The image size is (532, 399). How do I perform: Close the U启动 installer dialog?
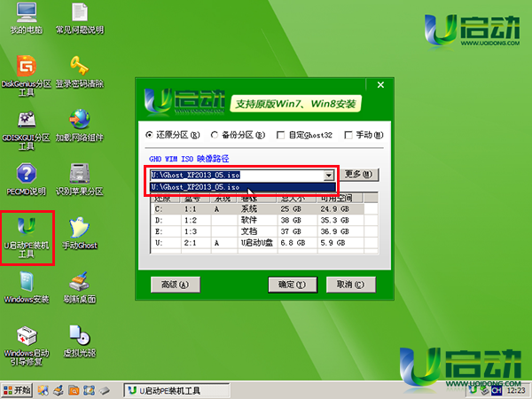380,85
